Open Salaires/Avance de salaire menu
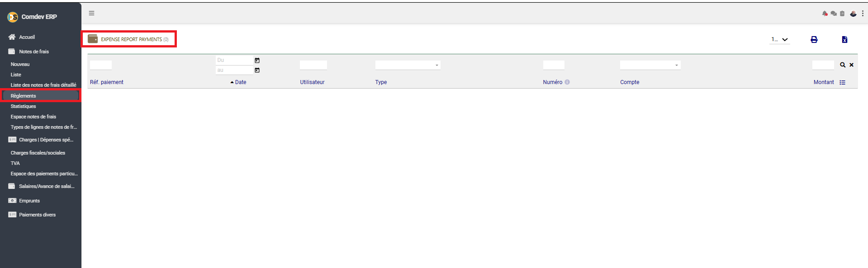This screenshot has width=868, height=268. click(47, 186)
